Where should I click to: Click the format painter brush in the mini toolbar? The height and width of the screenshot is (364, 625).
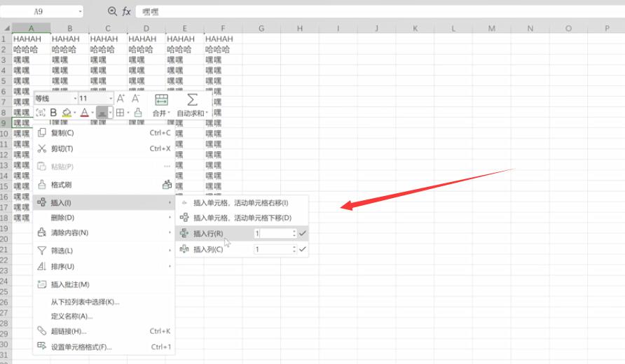[138, 112]
